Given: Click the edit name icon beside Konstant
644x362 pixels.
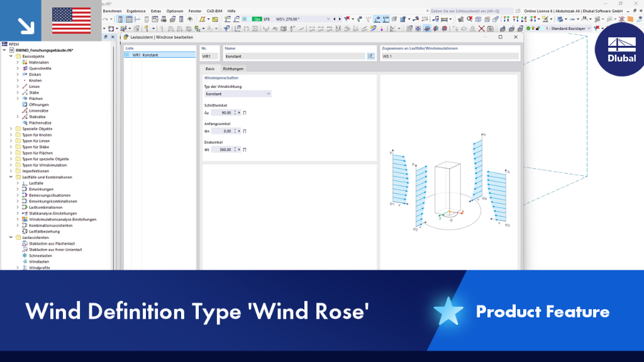Looking at the screenshot, I should pos(371,56).
